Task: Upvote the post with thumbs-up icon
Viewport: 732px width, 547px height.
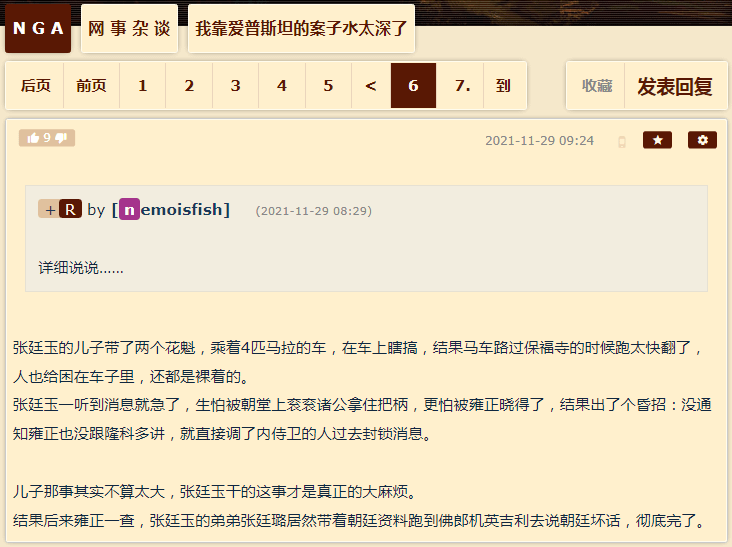Action: pos(33,138)
